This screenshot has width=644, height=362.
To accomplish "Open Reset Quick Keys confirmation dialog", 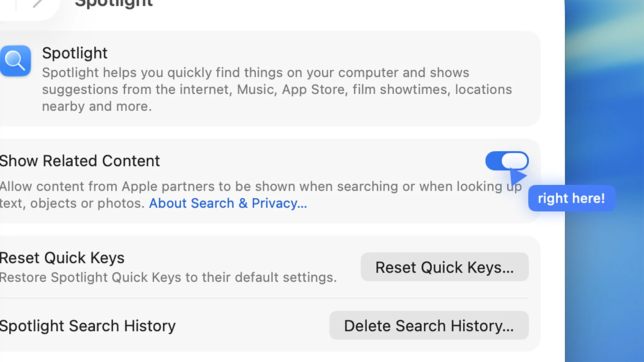I will tap(444, 267).
